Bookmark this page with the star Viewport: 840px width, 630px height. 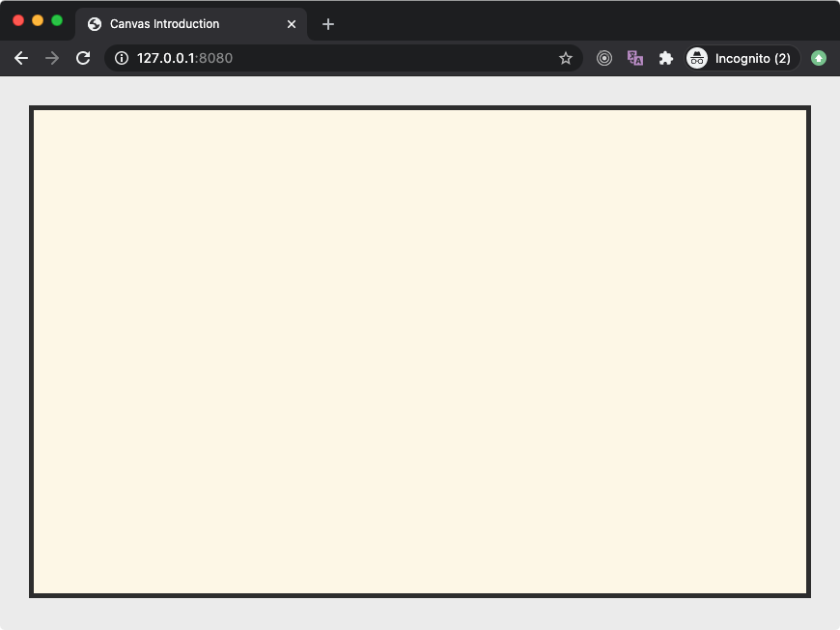pyautogui.click(x=566, y=58)
